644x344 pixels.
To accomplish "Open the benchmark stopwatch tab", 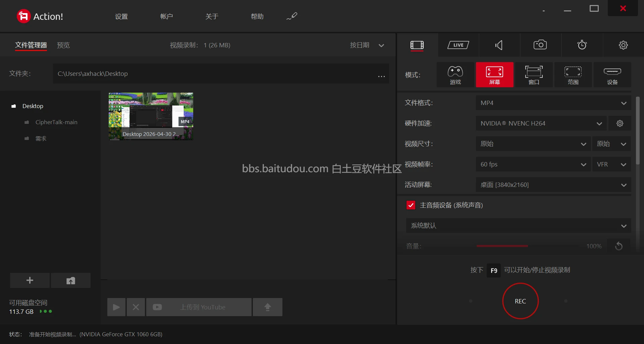I will (582, 45).
